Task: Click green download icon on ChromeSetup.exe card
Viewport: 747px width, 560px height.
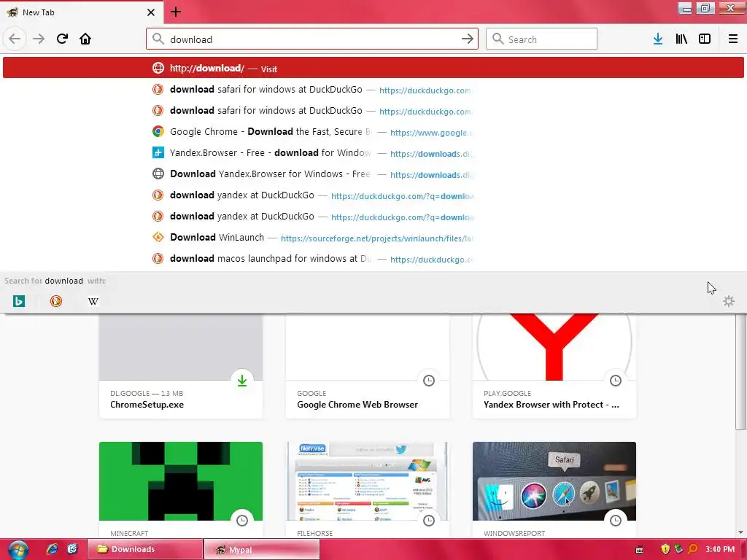Action: 242,381
